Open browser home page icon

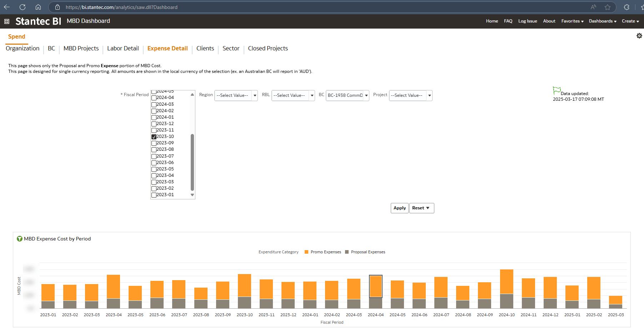click(x=38, y=7)
